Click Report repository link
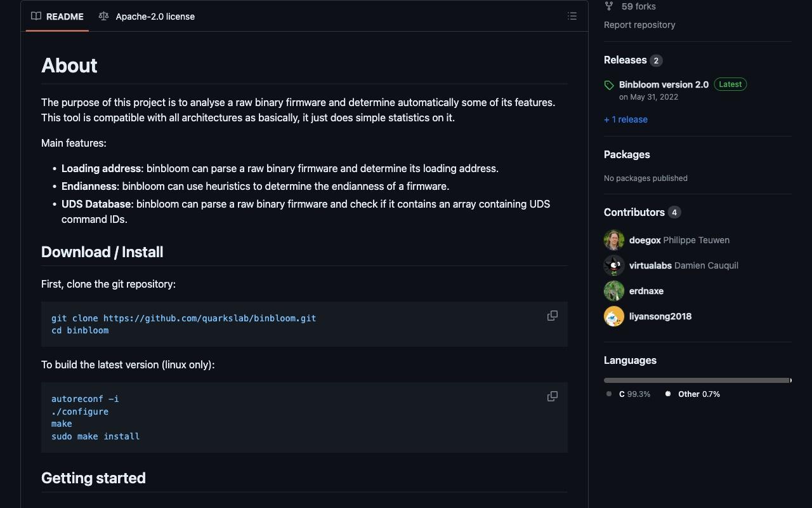Image resolution: width=812 pixels, height=508 pixels. click(x=639, y=25)
